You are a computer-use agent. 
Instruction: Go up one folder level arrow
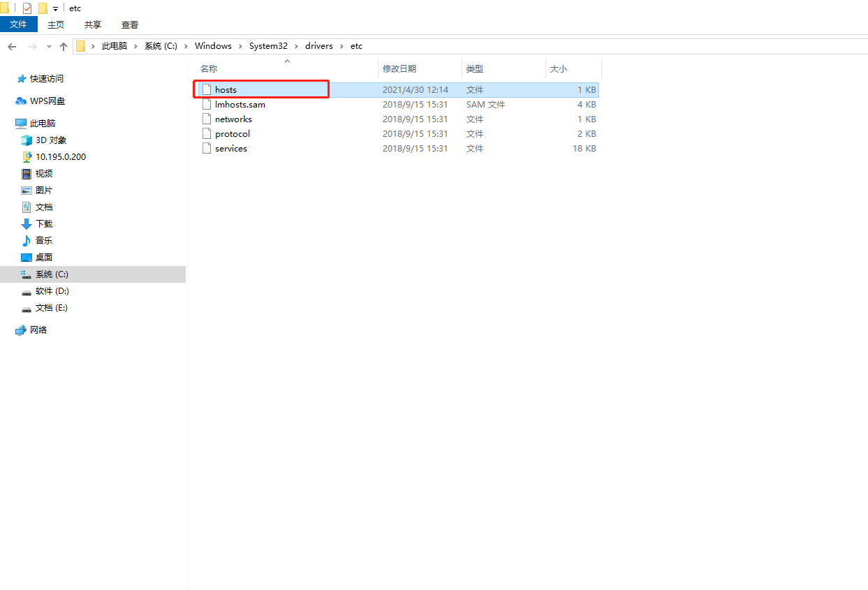[64, 46]
